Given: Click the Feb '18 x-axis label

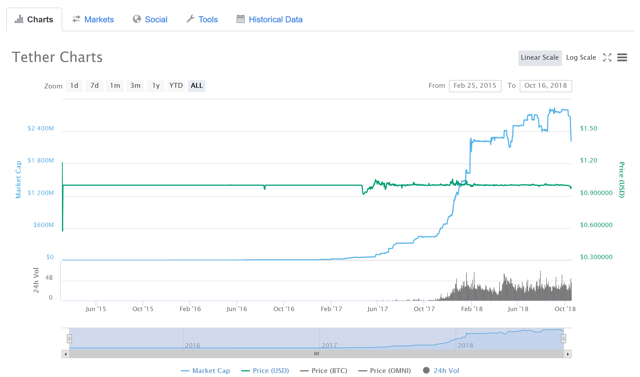Looking at the screenshot, I should [x=471, y=309].
